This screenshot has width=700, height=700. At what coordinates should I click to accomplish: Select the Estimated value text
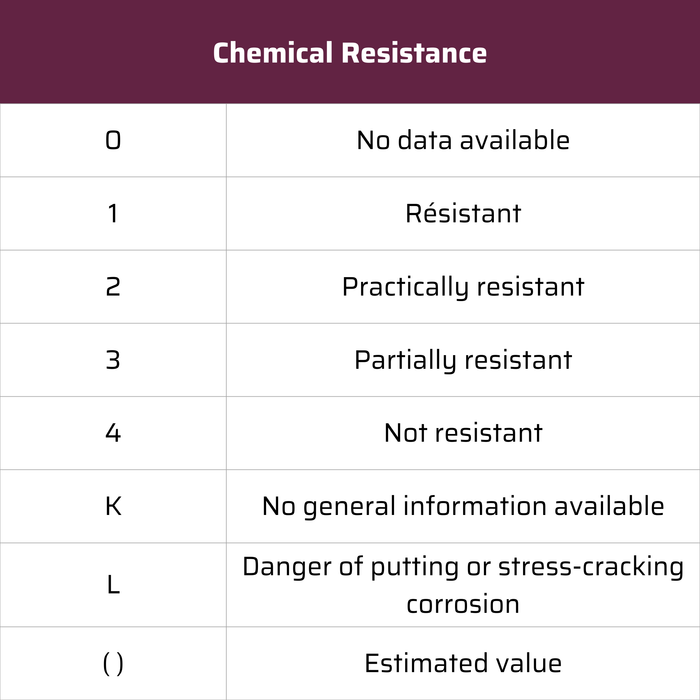point(463,663)
